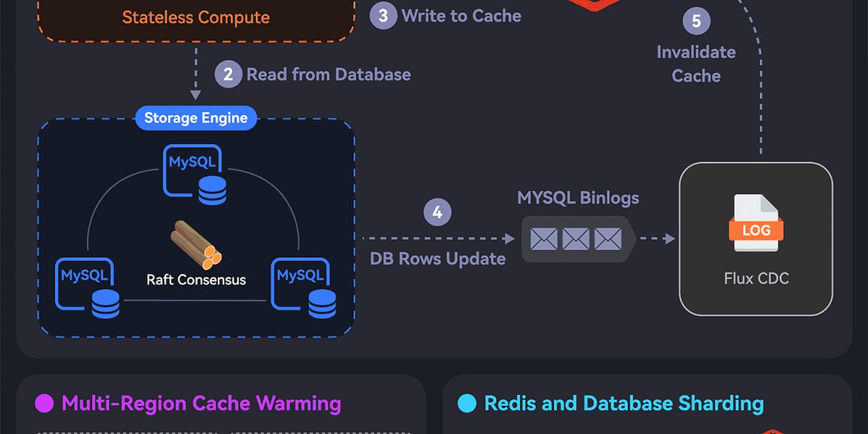Expand the Storage Engine group
868x434 pixels.
point(195,118)
